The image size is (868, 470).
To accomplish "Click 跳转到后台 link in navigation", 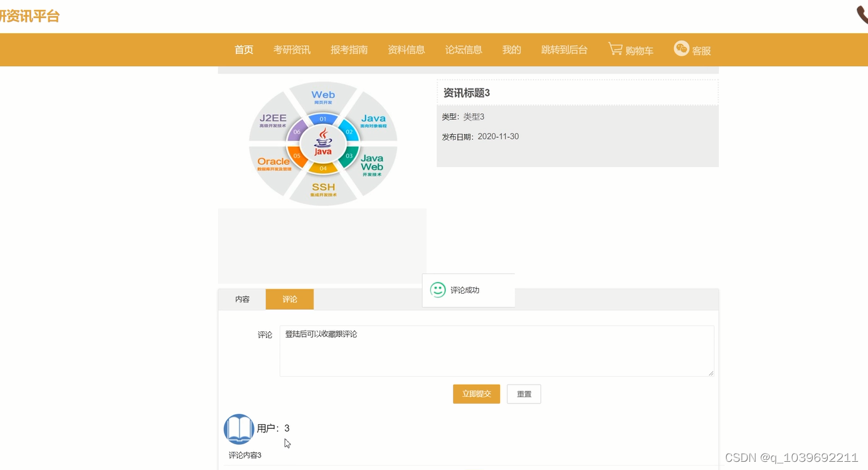I will [x=564, y=50].
